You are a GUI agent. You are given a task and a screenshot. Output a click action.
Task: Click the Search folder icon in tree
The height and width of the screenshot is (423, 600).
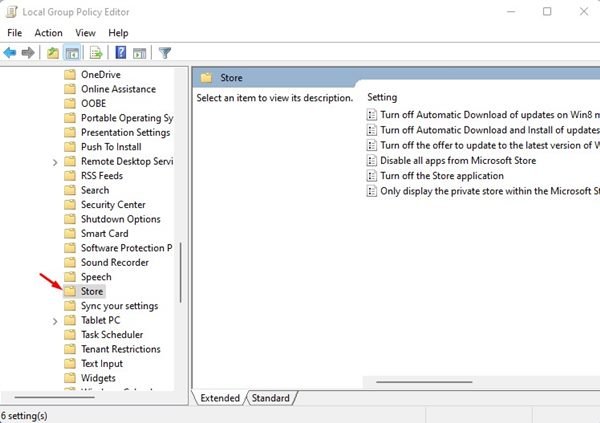pos(70,190)
